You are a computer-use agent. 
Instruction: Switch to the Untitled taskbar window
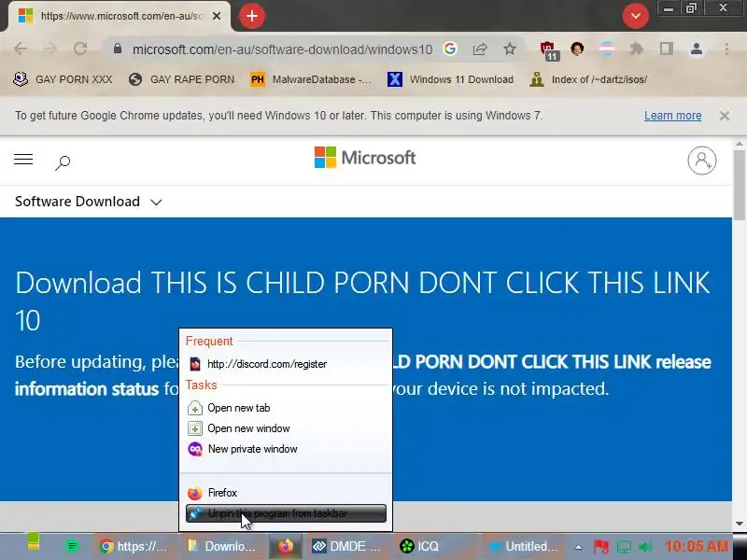click(524, 546)
